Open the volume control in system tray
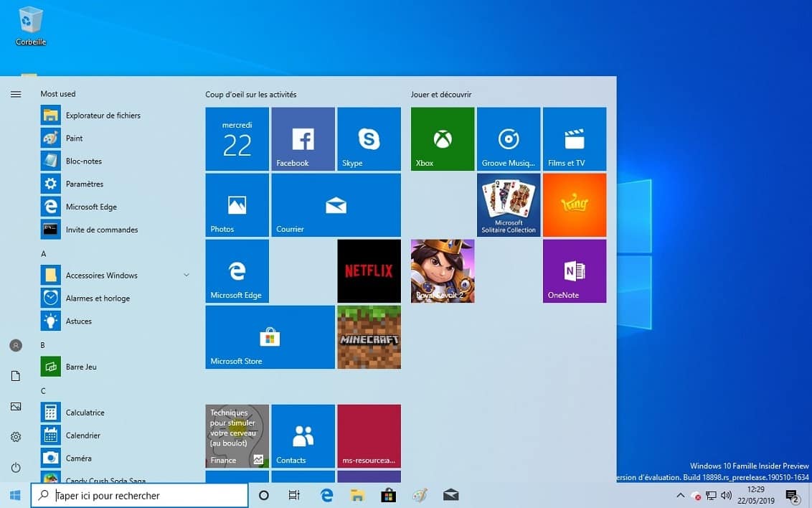812x508 pixels. pyautogui.click(x=726, y=496)
